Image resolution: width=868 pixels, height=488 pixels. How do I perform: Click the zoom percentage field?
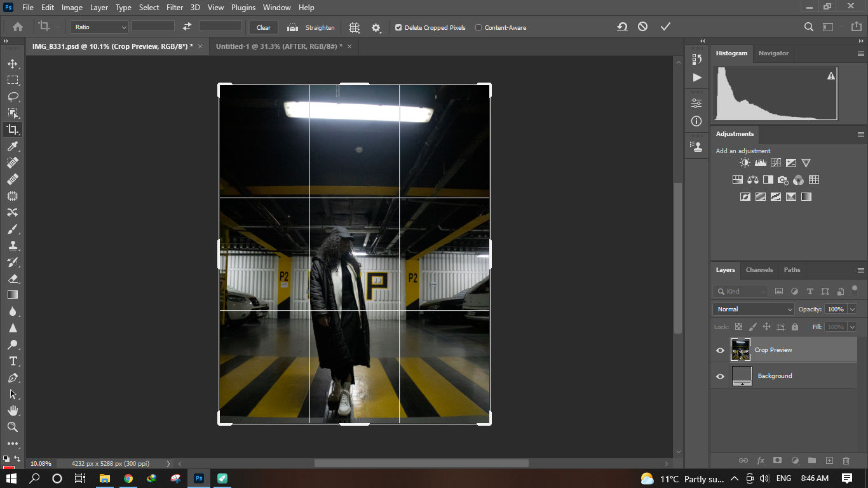pos(41,463)
